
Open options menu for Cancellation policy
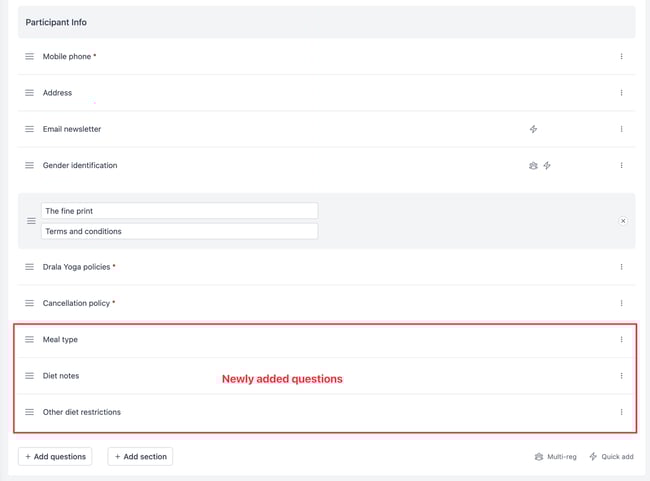(621, 303)
